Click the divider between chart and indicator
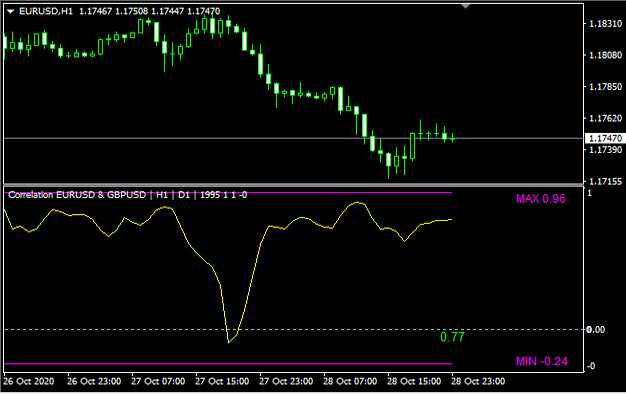This screenshot has height=394, width=626. [x=293, y=185]
